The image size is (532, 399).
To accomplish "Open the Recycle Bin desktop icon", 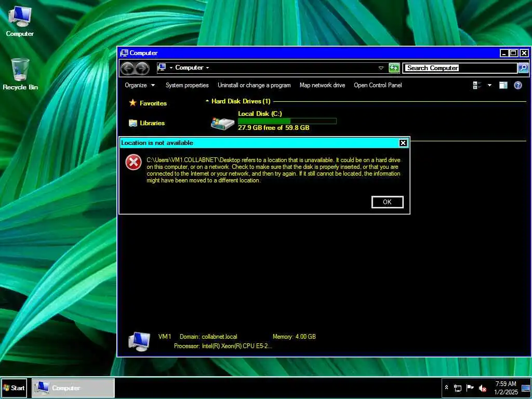I will tap(20, 74).
